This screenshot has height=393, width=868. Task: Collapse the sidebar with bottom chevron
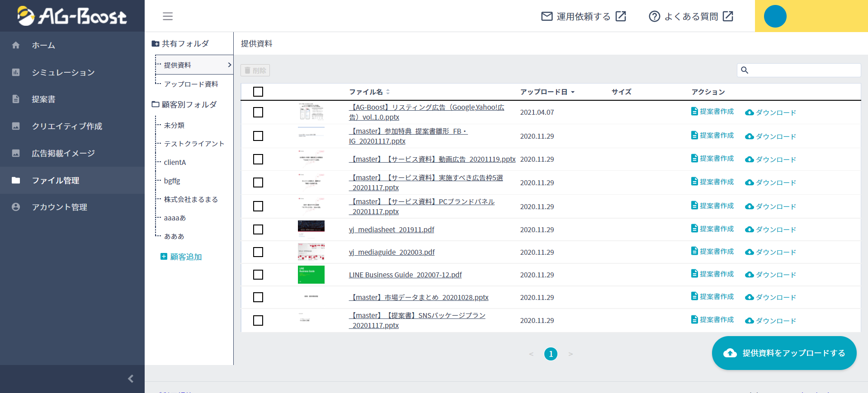[x=131, y=379]
